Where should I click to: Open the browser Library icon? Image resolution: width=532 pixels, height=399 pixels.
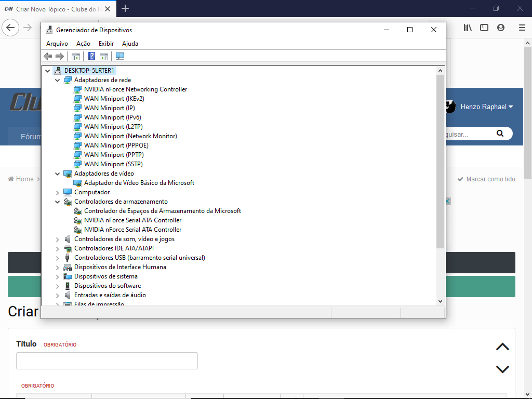tap(468, 28)
